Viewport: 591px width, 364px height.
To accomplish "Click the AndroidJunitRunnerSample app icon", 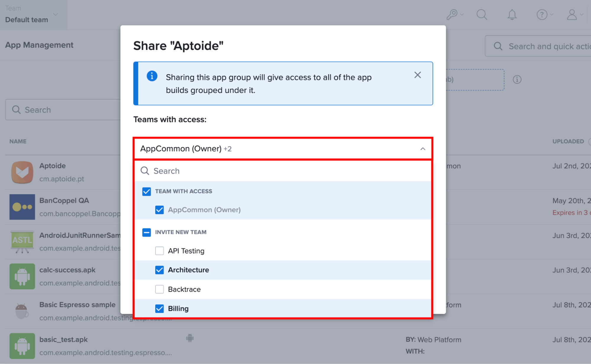I will (x=22, y=242).
